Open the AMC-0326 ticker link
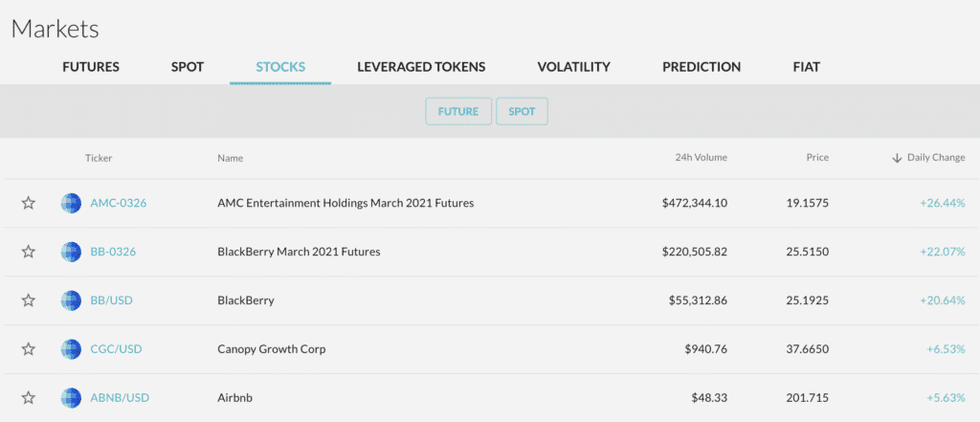The width and height of the screenshot is (980, 422). pos(118,203)
